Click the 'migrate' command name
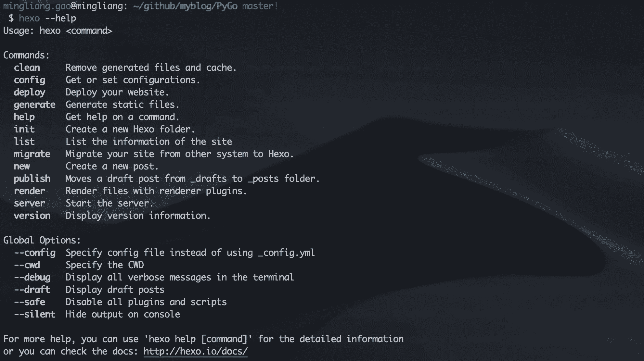This screenshot has width=644, height=361. pos(32,154)
